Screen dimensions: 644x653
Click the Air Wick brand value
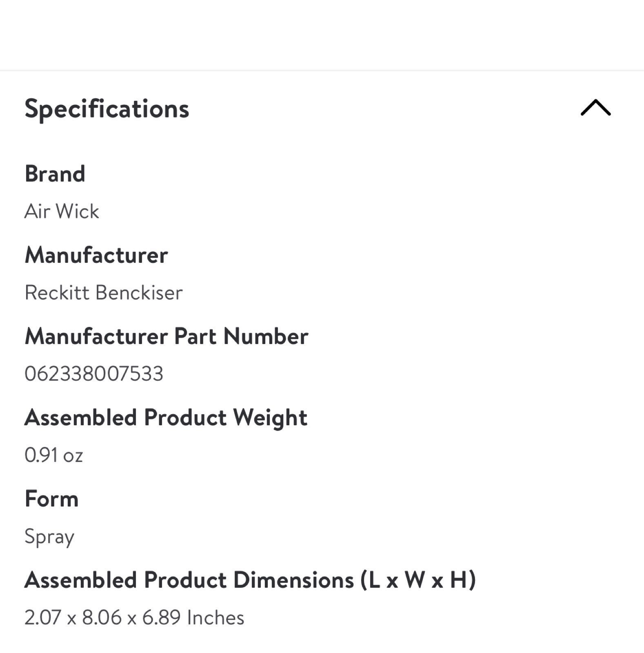[62, 211]
